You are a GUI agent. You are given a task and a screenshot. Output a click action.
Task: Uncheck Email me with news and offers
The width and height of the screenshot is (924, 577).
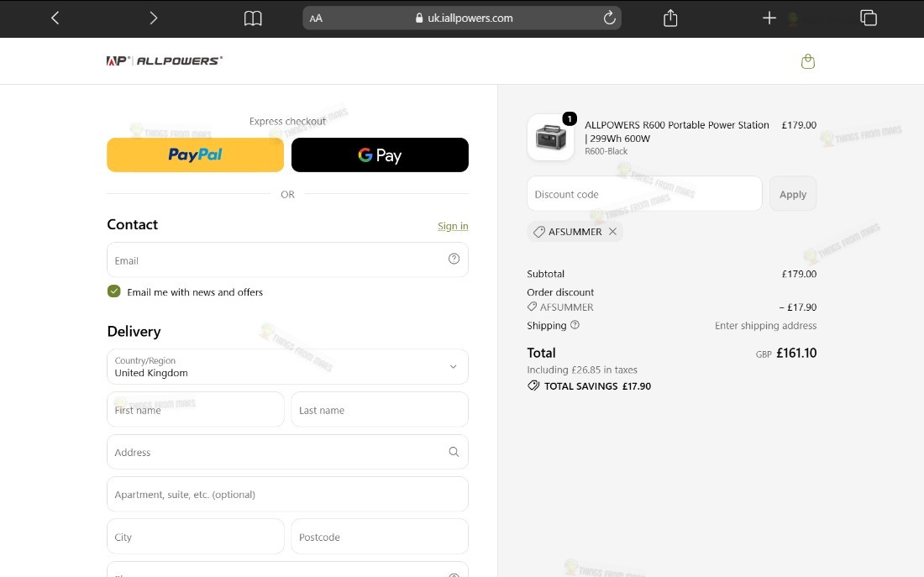pyautogui.click(x=113, y=291)
